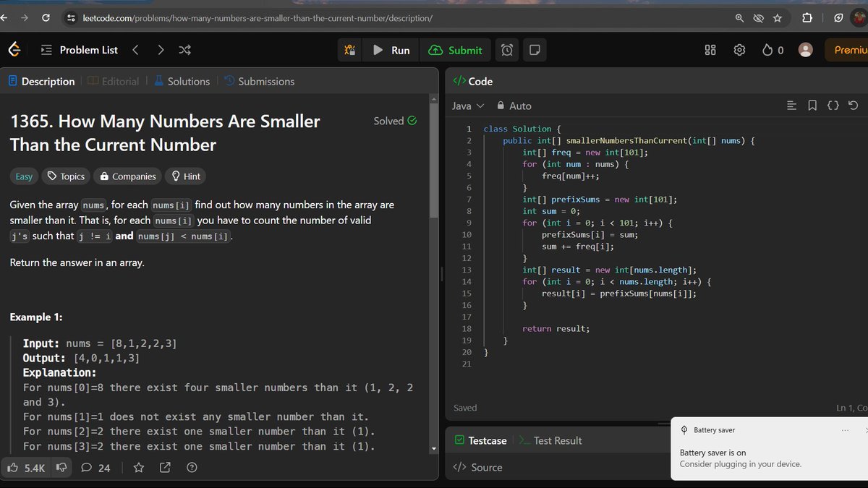Click the browser zoom magnifier icon
Image resolution: width=868 pixels, height=488 pixels.
[x=739, y=18]
